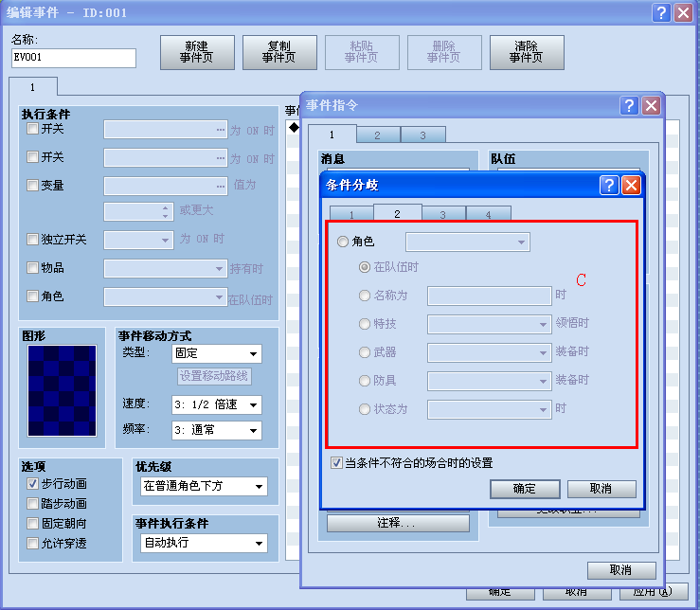Toggle the 步行动画 option
The image size is (700, 610).
coord(32,484)
